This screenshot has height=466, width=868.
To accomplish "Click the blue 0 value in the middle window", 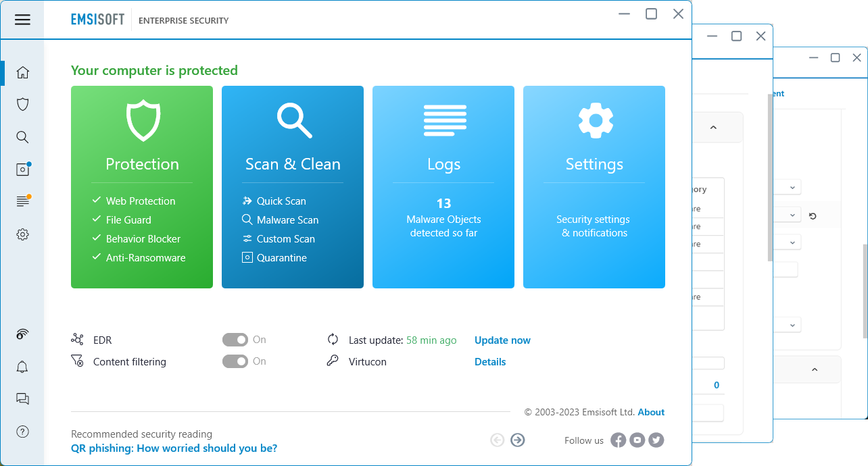I will coord(717,386).
